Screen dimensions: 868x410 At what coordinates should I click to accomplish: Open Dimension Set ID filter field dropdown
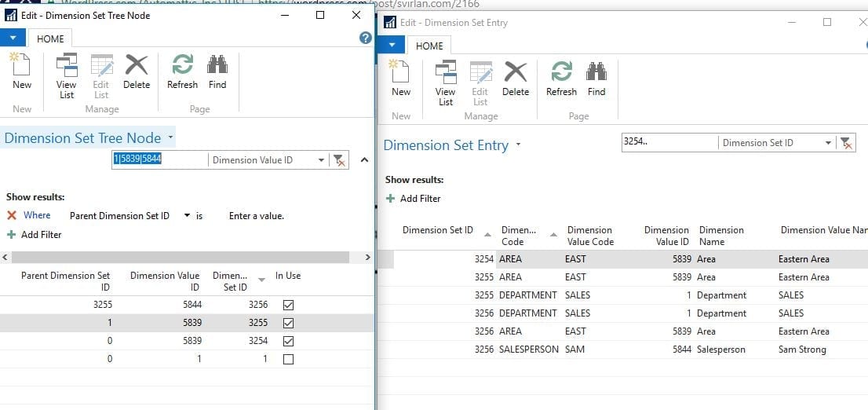828,142
